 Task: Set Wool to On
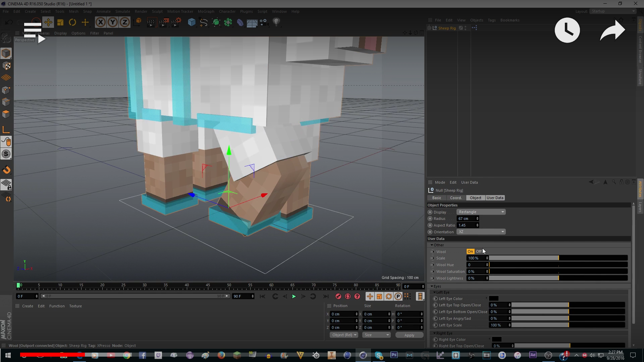click(470, 251)
